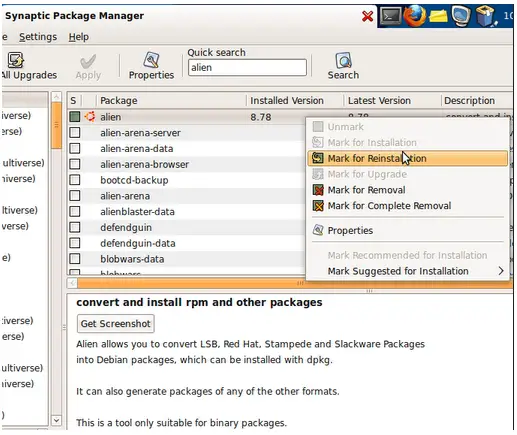517x435 pixels.
Task: Click the Get Screenshot button
Action: point(115,323)
